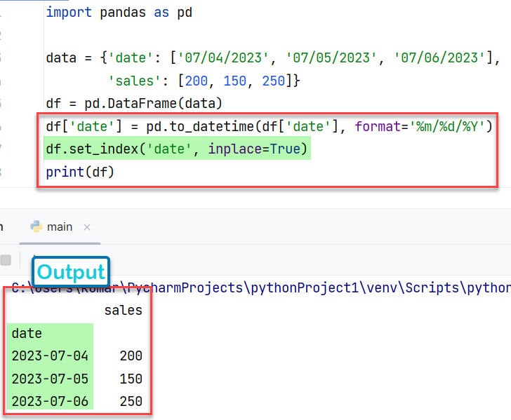Click the '07/05/2023' string in code
Image resolution: width=511 pixels, height=420 pixels.
click(x=331, y=58)
